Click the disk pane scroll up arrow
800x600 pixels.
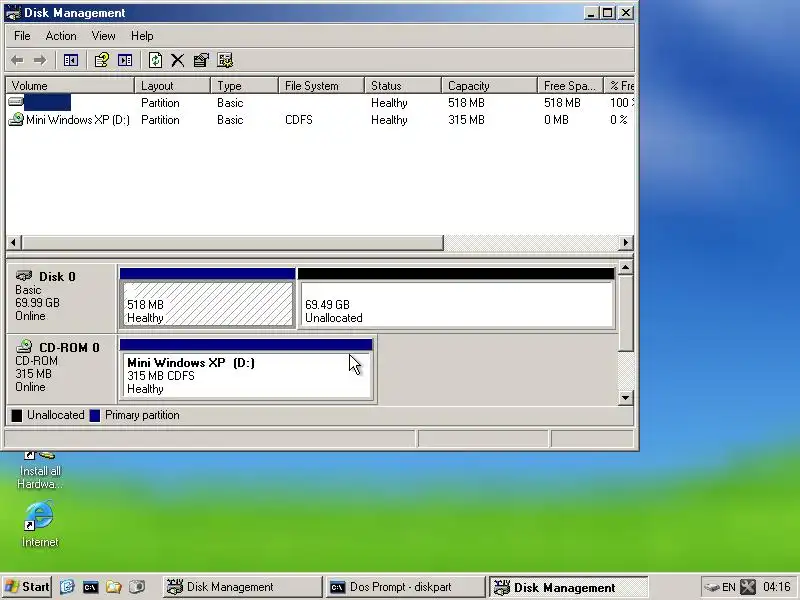coord(626,267)
